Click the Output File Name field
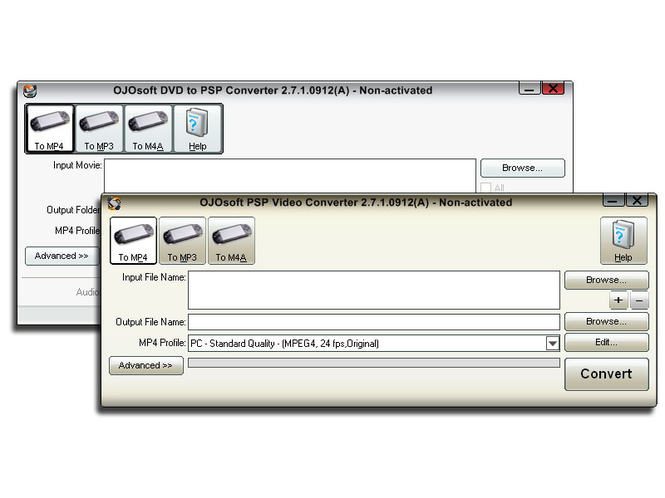Viewport: 665px width, 498px height. (374, 322)
